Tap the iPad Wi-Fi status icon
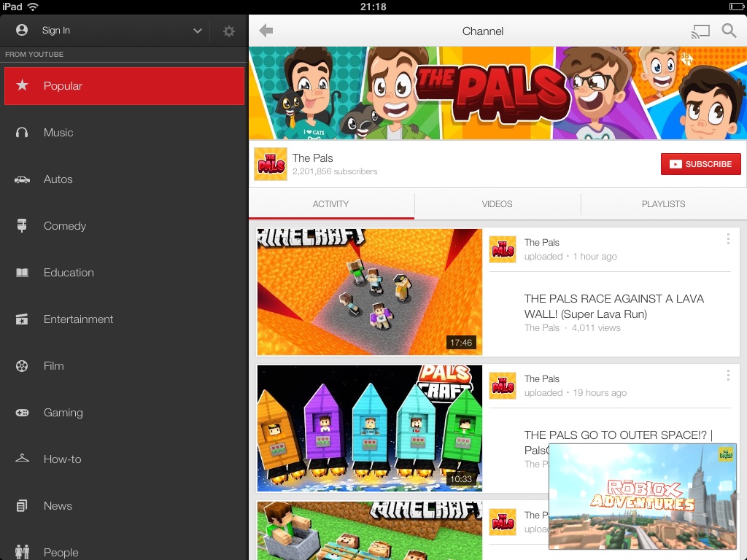Image resolution: width=747 pixels, height=560 pixels. click(x=33, y=7)
